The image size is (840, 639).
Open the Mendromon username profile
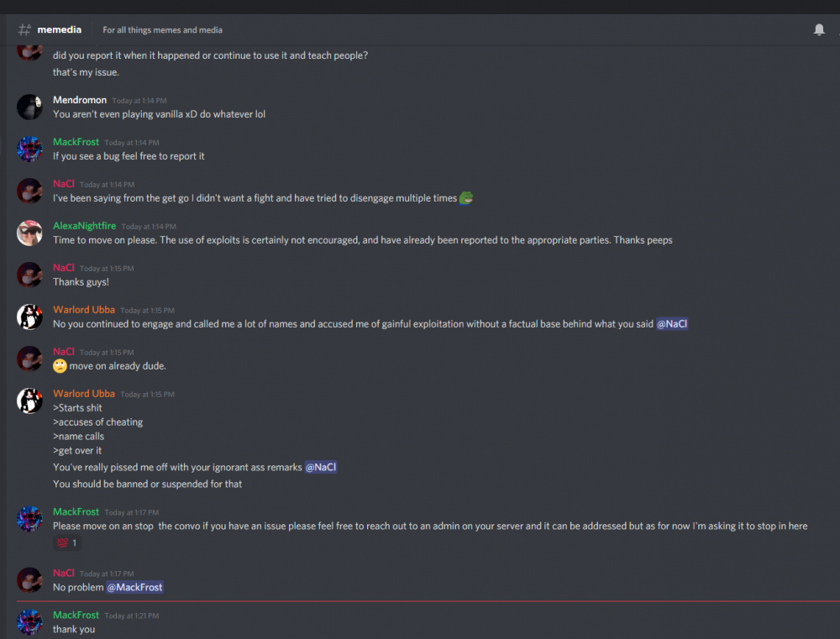(x=80, y=100)
